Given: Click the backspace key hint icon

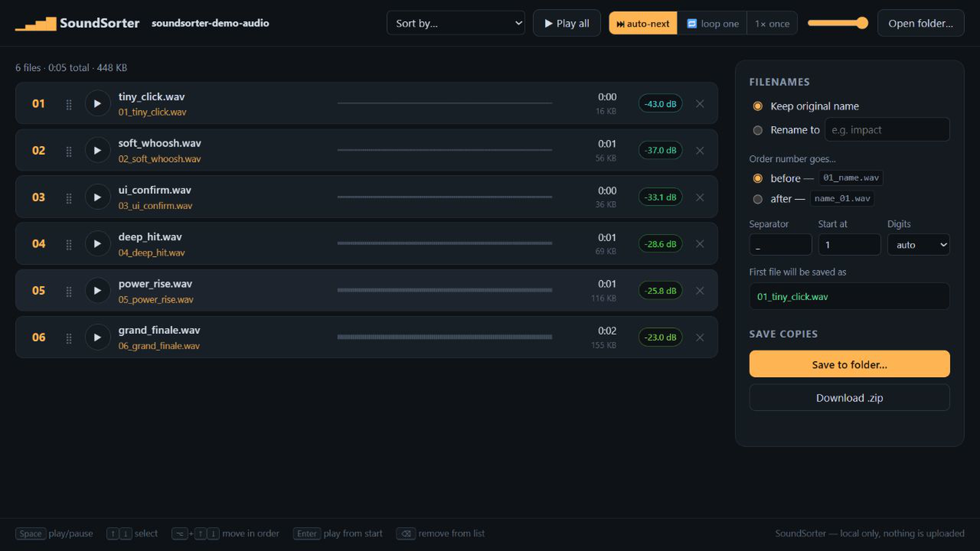Looking at the screenshot, I should pos(406,534).
